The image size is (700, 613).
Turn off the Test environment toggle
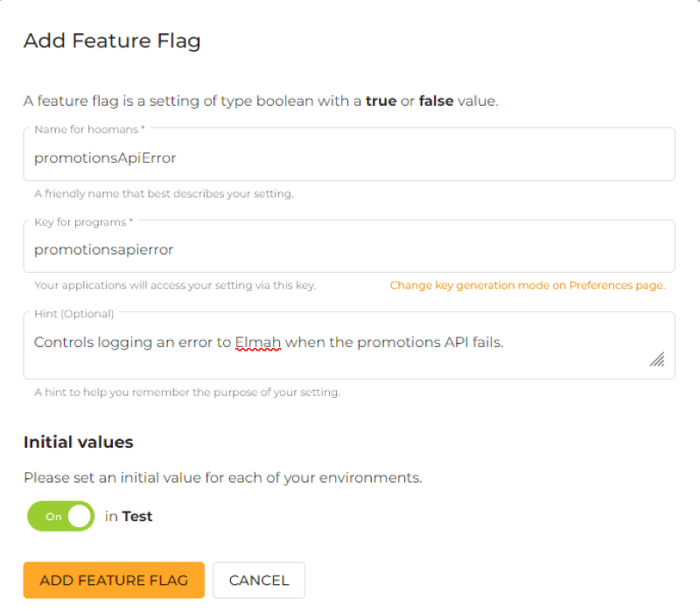click(60, 516)
